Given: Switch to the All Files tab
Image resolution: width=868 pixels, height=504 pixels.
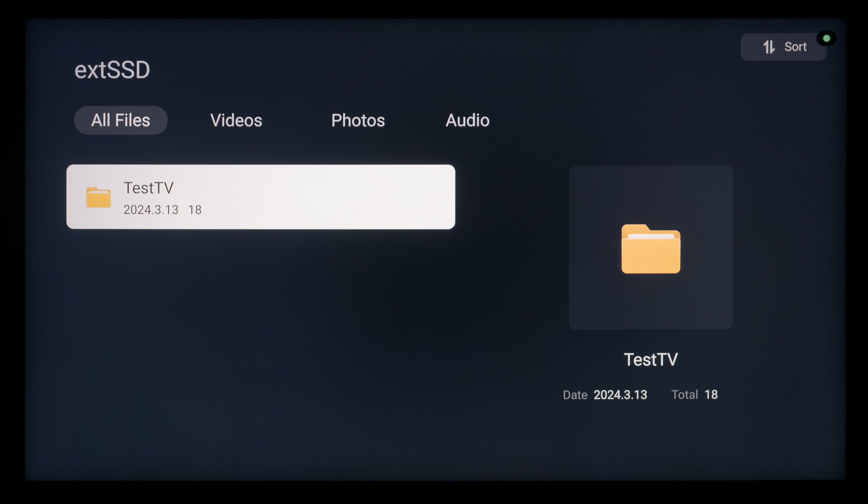Looking at the screenshot, I should pyautogui.click(x=120, y=120).
